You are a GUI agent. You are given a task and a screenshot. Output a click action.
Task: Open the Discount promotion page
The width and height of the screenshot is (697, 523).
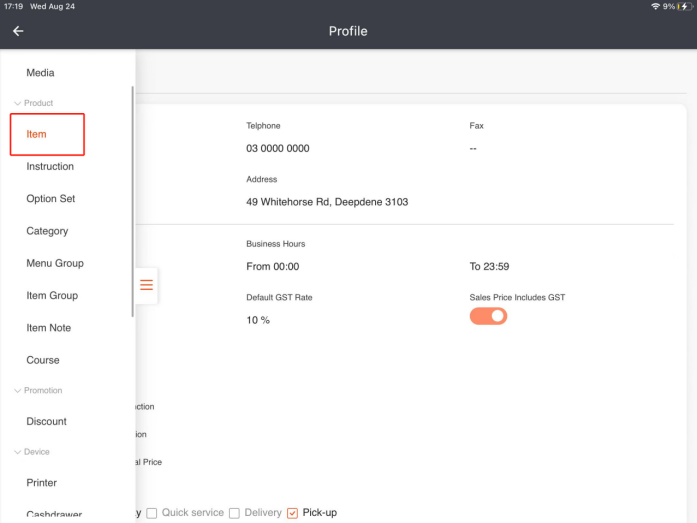(47, 421)
